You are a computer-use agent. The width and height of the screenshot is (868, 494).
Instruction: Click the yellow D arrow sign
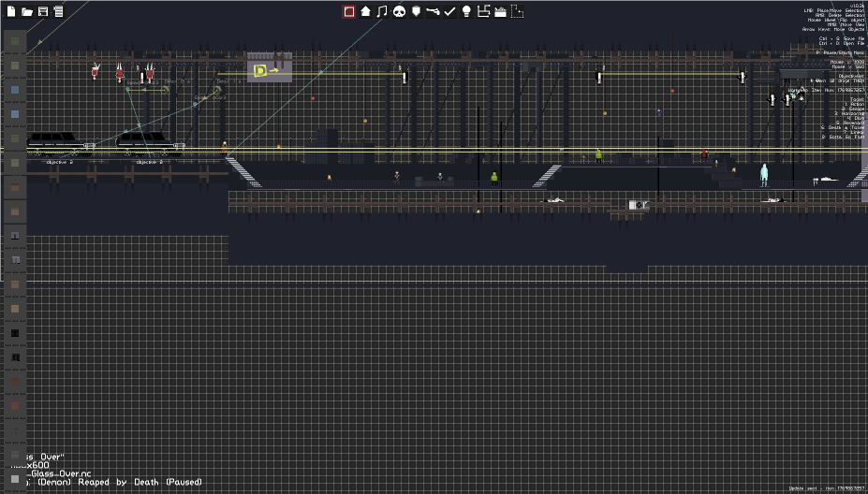pos(266,70)
